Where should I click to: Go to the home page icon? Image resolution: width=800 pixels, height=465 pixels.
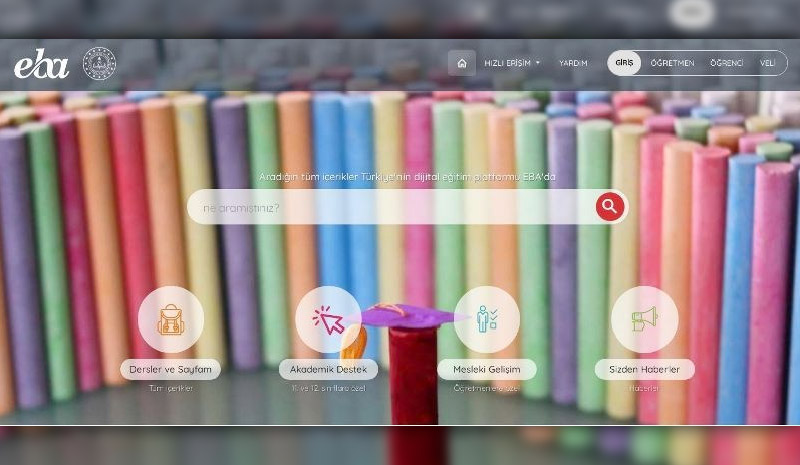click(461, 63)
